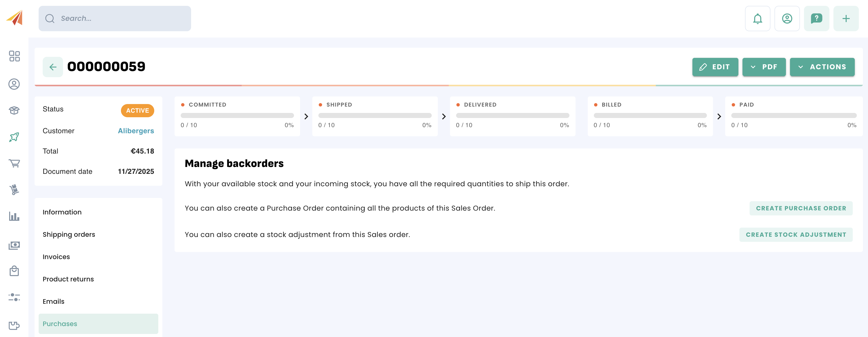Screen dimensions: 868x337
Task: Click the Committed progress bar
Action: point(237,115)
